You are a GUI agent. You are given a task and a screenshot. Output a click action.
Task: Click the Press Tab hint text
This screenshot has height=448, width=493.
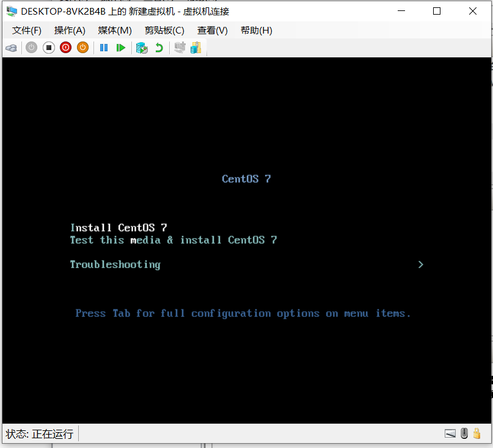point(243,313)
